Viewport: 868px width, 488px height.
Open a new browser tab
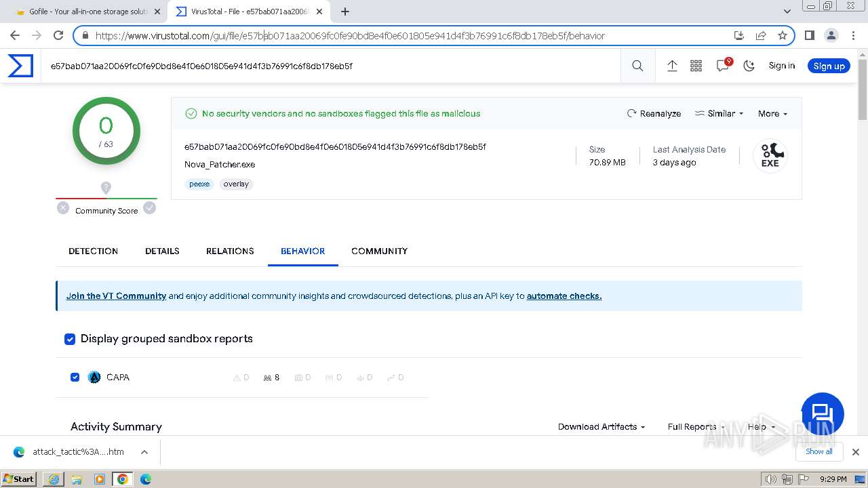(345, 12)
